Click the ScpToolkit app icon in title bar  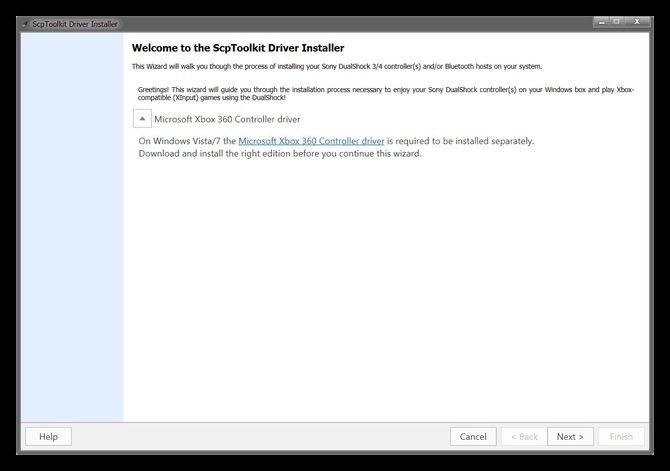(25, 24)
